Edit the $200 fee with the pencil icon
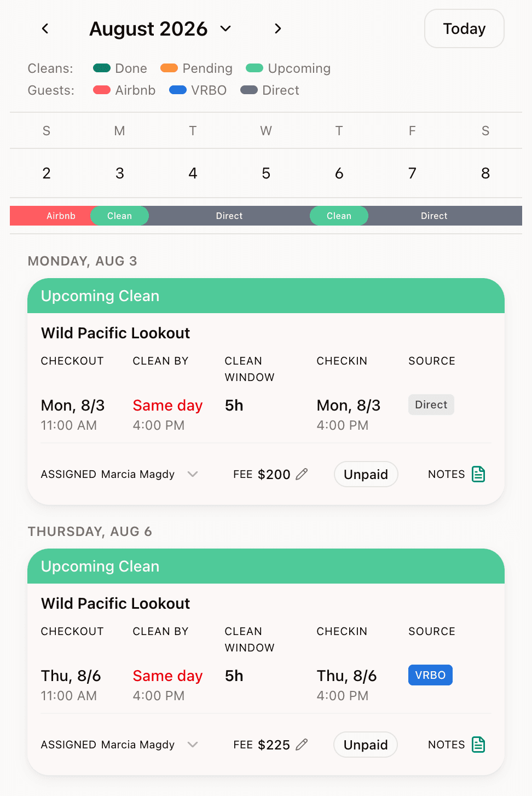This screenshot has width=532, height=796. click(x=303, y=474)
